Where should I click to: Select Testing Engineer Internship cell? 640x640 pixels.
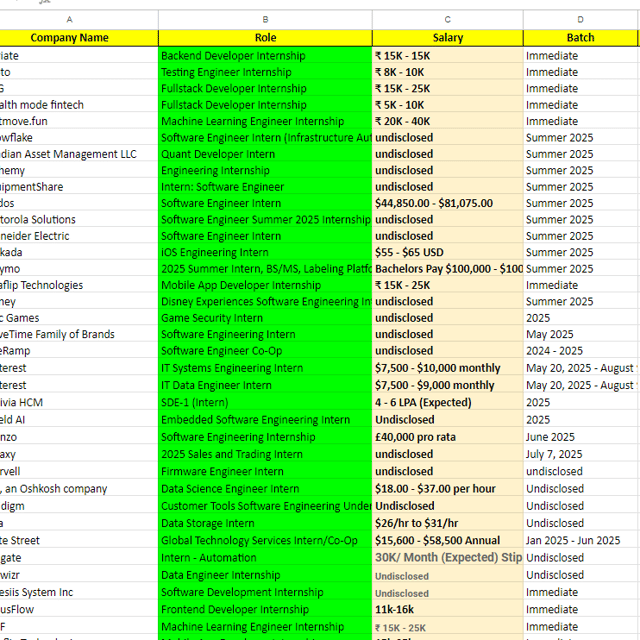265,72
